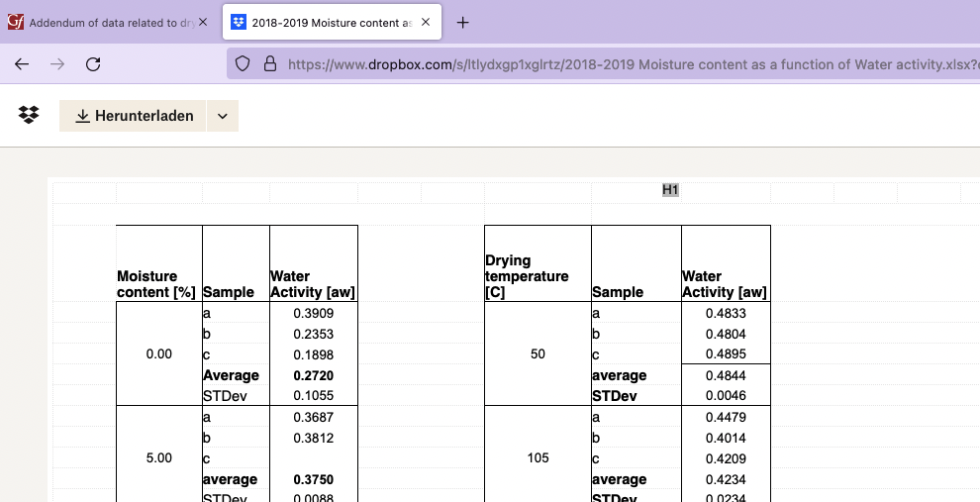980x502 pixels.
Task: Select the 0.4833 water activity cell
Action: click(726, 313)
